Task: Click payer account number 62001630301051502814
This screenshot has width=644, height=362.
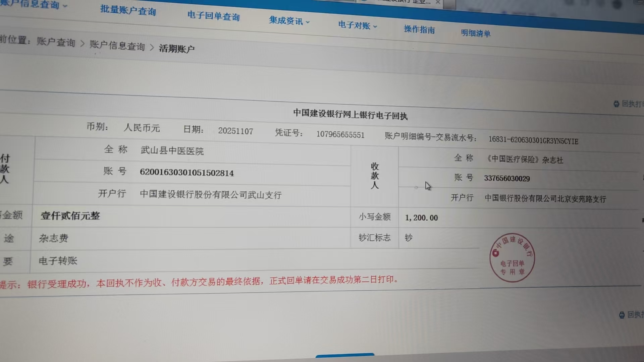Action: [187, 173]
